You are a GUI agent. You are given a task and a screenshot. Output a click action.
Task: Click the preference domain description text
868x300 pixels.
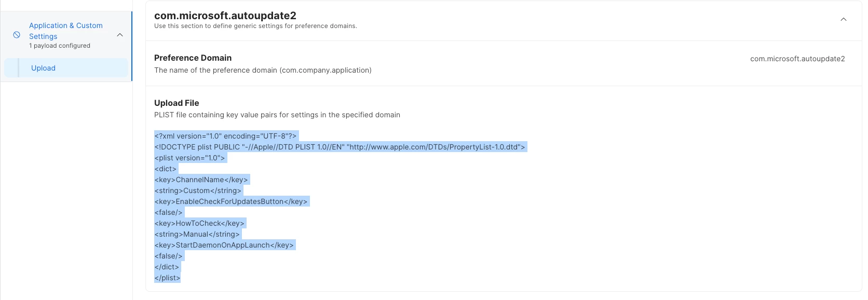[x=263, y=70]
